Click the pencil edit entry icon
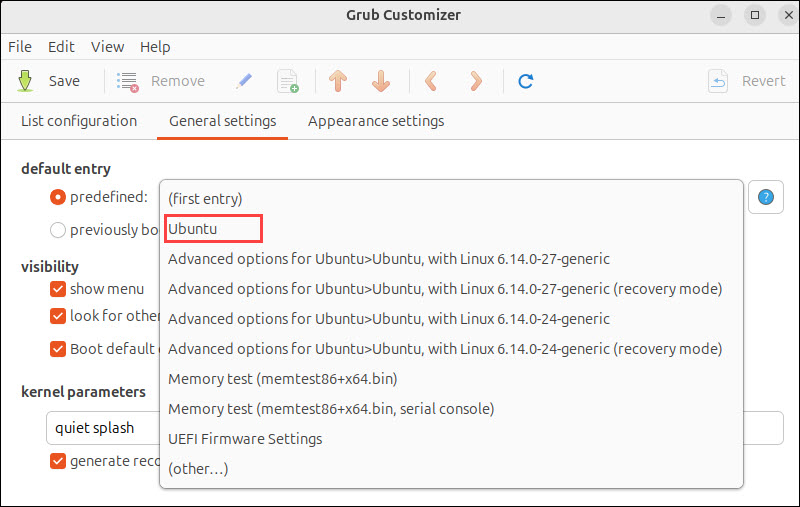The width and height of the screenshot is (800, 507). (x=244, y=81)
